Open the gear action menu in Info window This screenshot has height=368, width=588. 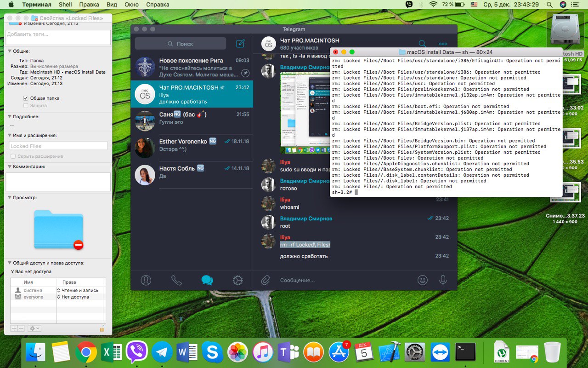point(34,328)
